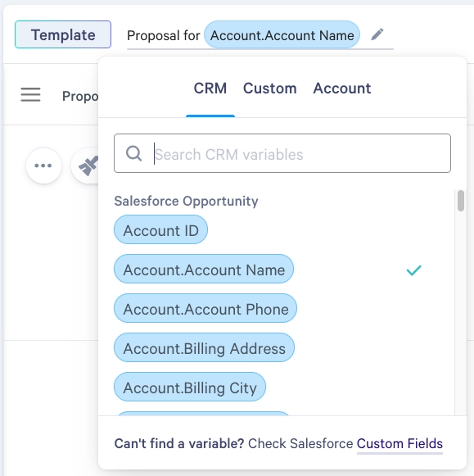Click the pencil edit icon beside title
The width and height of the screenshot is (474, 476).
[x=377, y=34]
